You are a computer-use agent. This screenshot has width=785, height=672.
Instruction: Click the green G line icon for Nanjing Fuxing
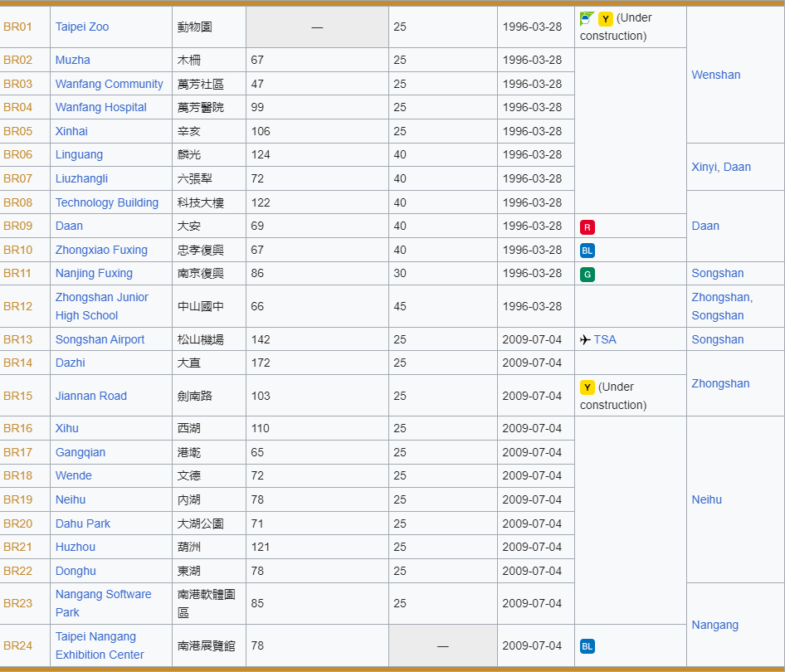(588, 274)
